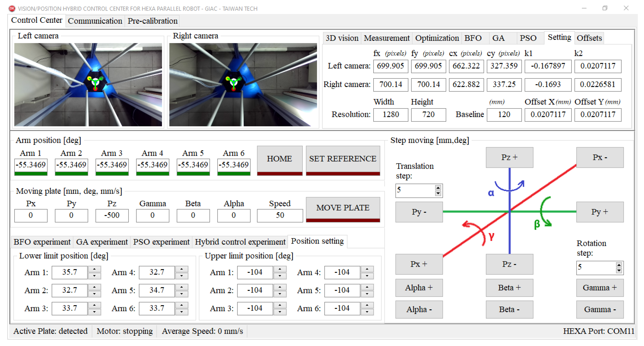Screen dimensions: 644x346
Task: Click the Gamma - rotation button
Action: [x=600, y=309]
